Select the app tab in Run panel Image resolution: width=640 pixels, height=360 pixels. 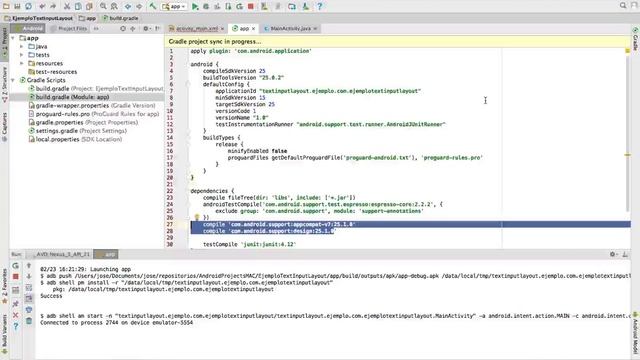106,254
